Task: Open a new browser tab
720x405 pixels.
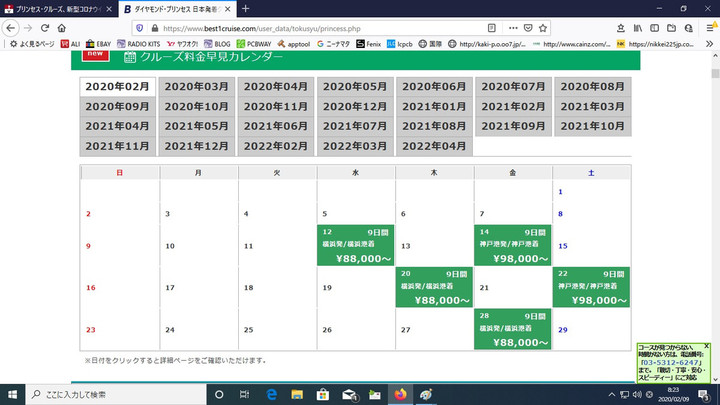Action: 246,8
